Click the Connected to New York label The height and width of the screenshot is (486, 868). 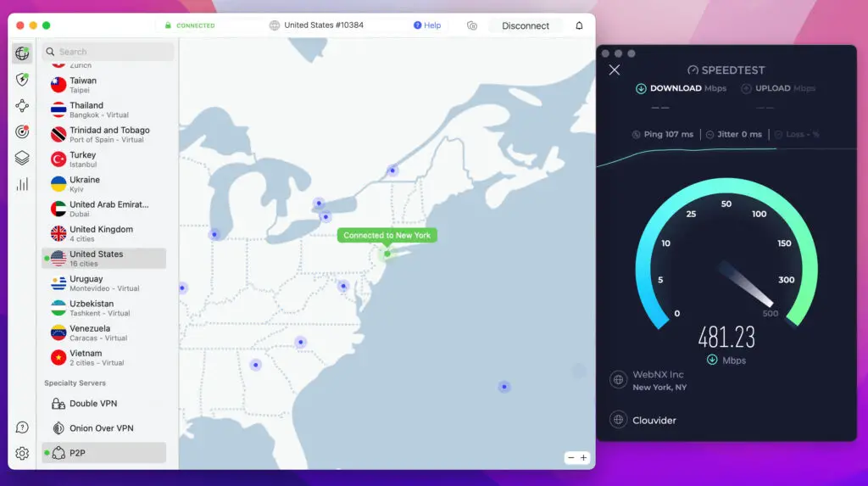click(387, 236)
